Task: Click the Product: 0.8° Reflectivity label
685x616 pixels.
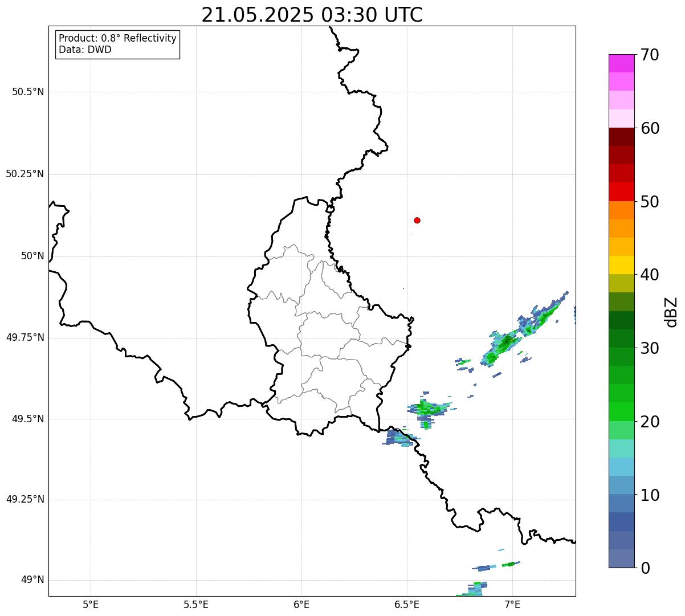Action: point(118,38)
